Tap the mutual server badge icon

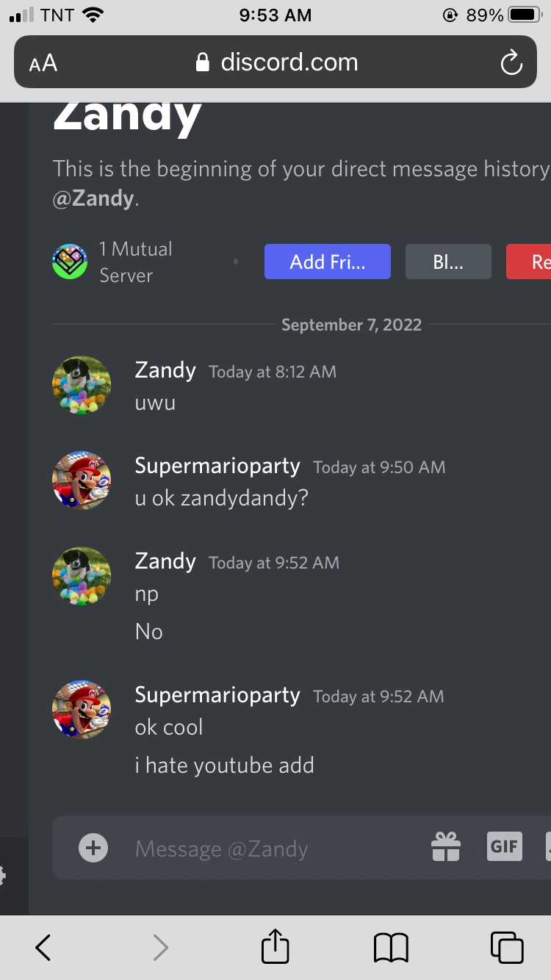69,262
